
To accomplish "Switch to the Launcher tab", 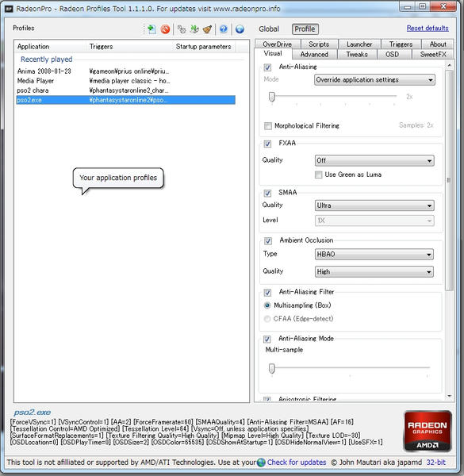I will click(359, 44).
